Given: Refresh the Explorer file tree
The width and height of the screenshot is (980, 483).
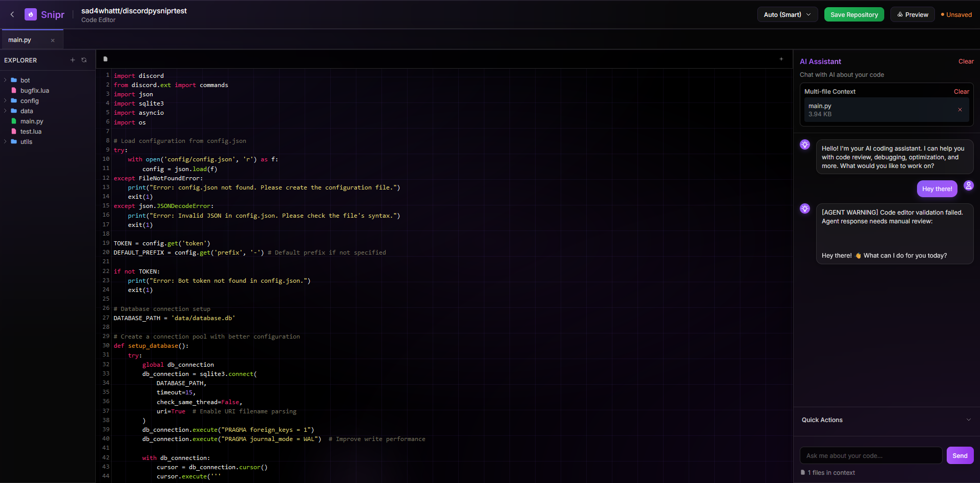Looking at the screenshot, I should click(x=84, y=60).
